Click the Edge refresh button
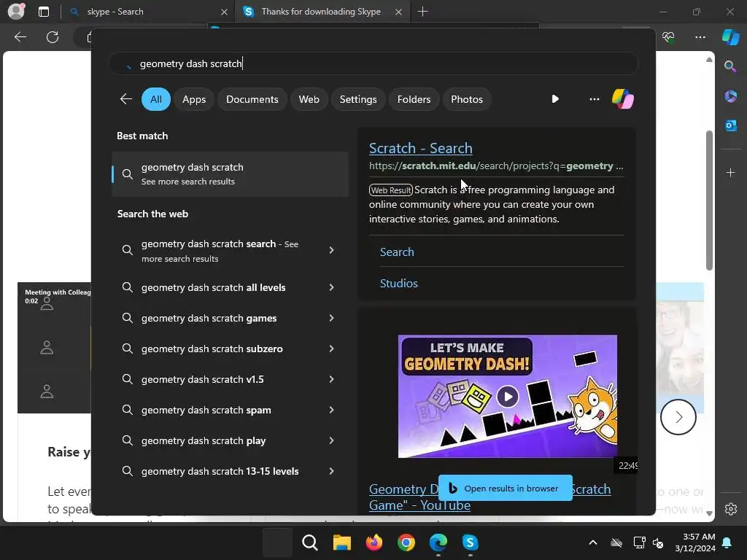The height and width of the screenshot is (560, 747). point(53,37)
